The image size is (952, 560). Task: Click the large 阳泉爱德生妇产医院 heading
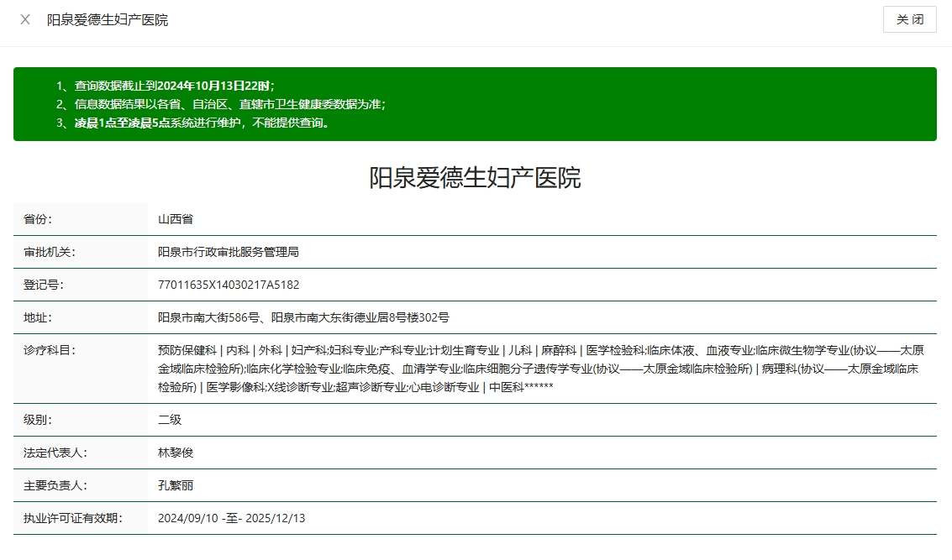pyautogui.click(x=475, y=178)
